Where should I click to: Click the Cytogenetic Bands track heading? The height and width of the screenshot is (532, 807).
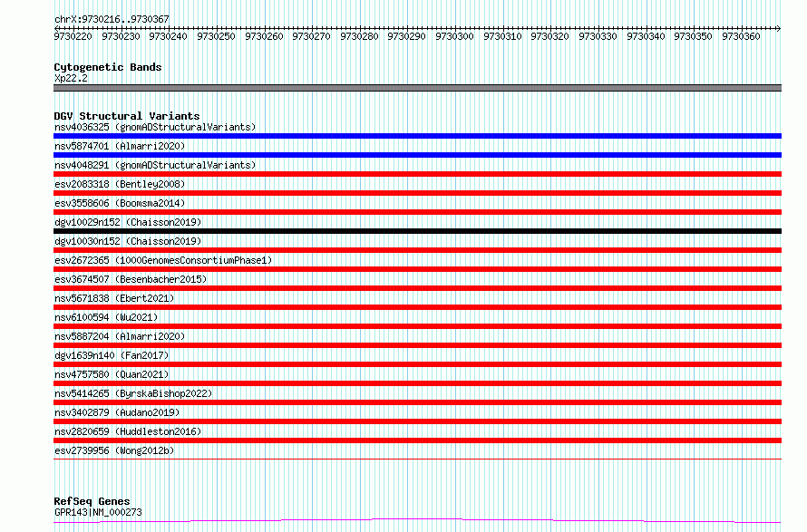coord(108,67)
